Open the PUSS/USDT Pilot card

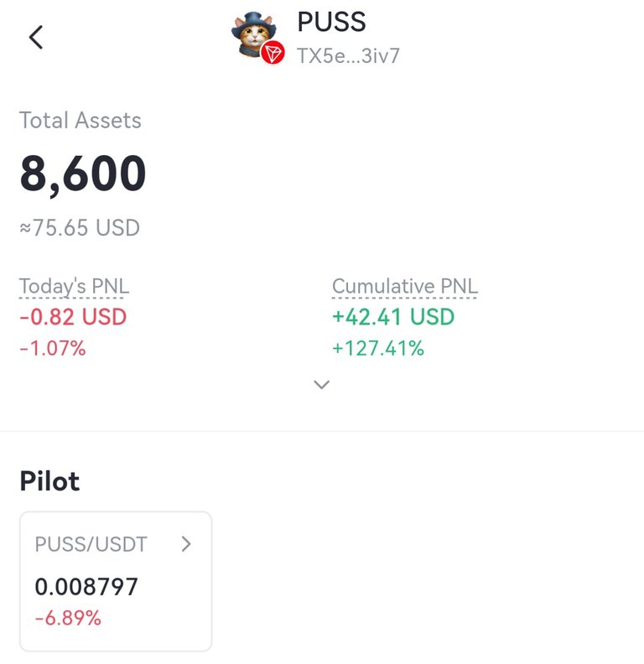[x=116, y=581]
